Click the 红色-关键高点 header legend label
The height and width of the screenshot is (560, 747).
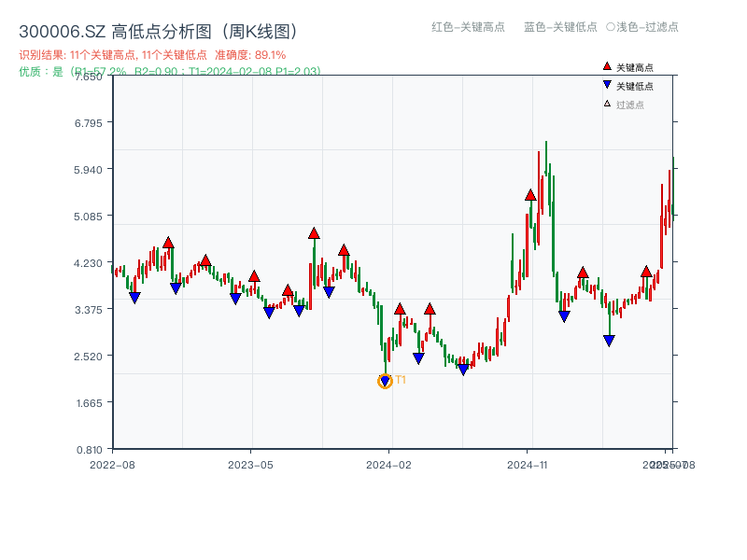(x=468, y=27)
